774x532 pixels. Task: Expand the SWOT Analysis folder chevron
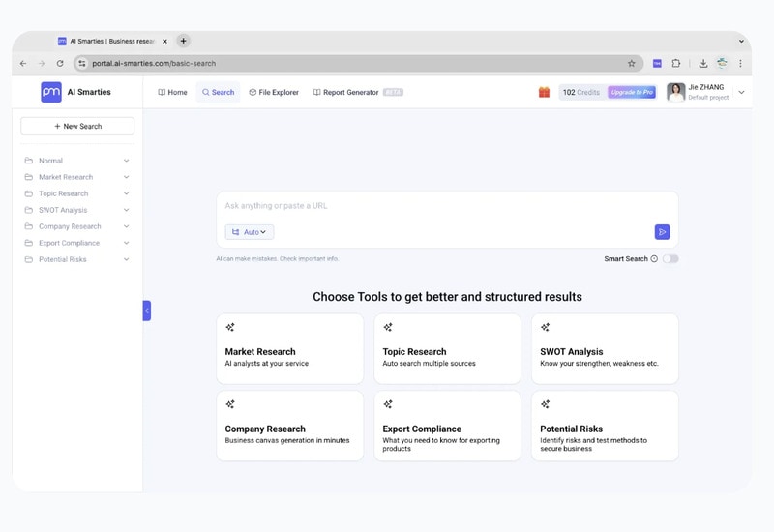(126, 210)
